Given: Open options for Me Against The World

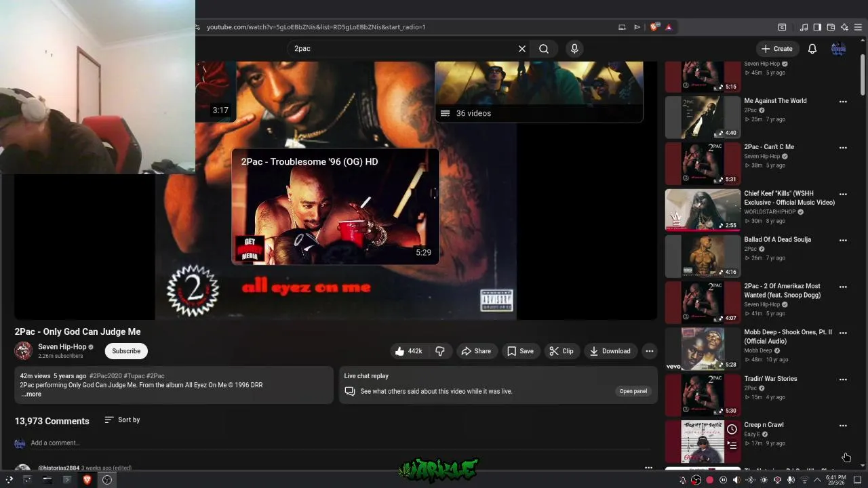Looking at the screenshot, I should click(843, 102).
